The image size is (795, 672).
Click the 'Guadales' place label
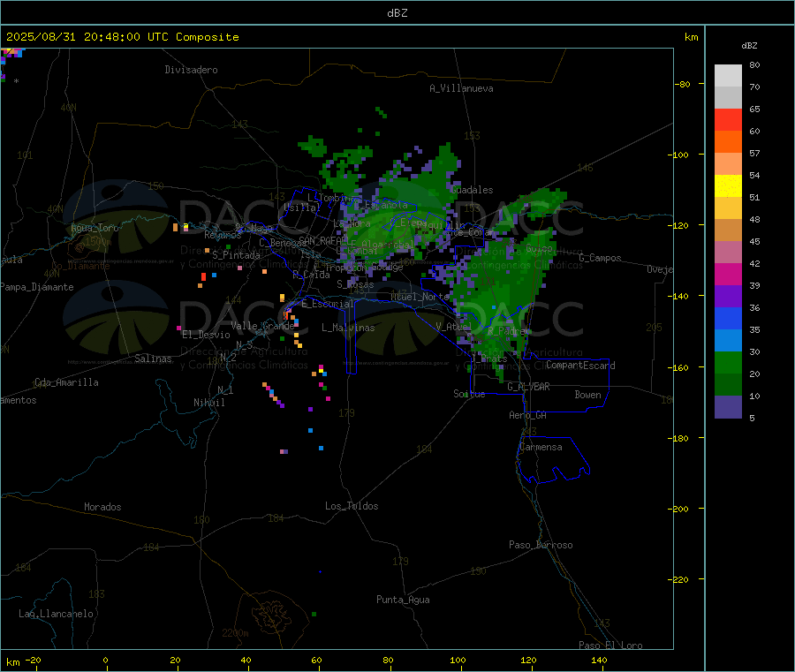(x=472, y=190)
